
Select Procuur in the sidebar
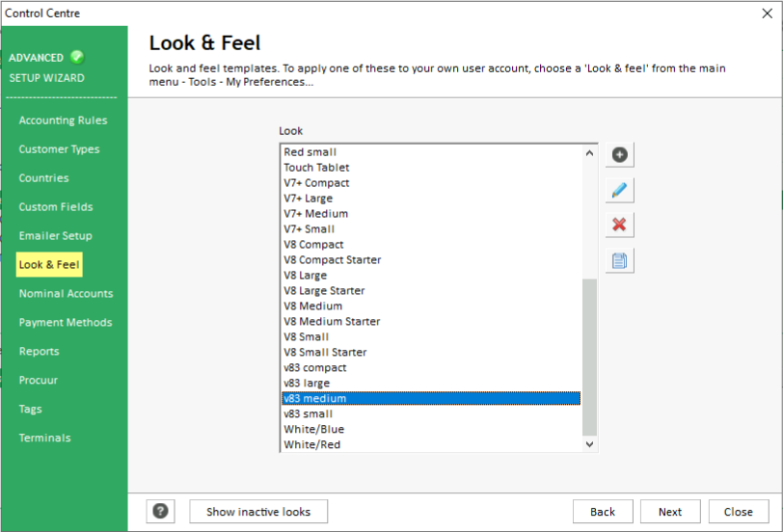pos(39,381)
